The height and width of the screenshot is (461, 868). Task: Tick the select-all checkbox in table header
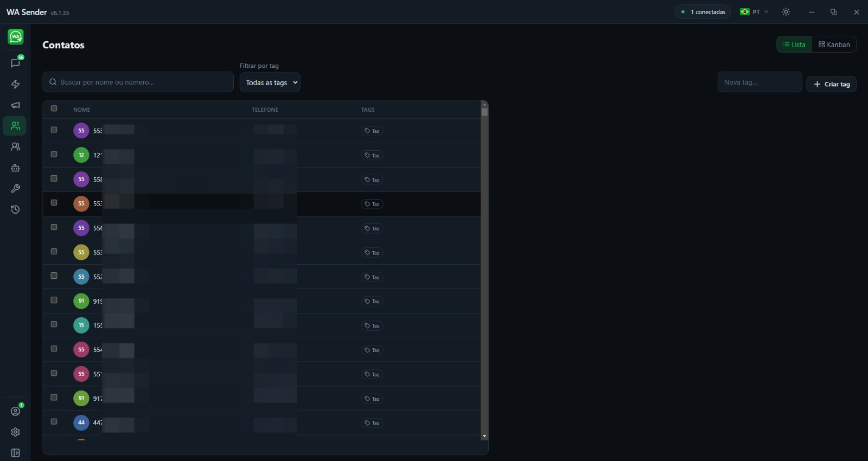(x=54, y=108)
